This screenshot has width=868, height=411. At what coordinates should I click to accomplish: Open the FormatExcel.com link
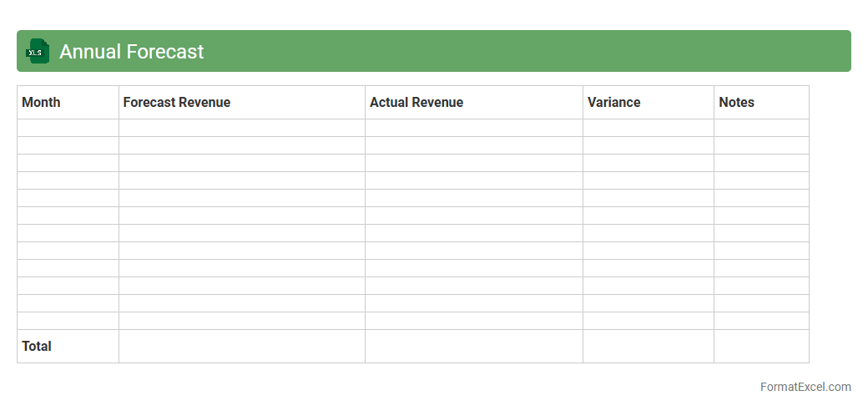coord(805,387)
